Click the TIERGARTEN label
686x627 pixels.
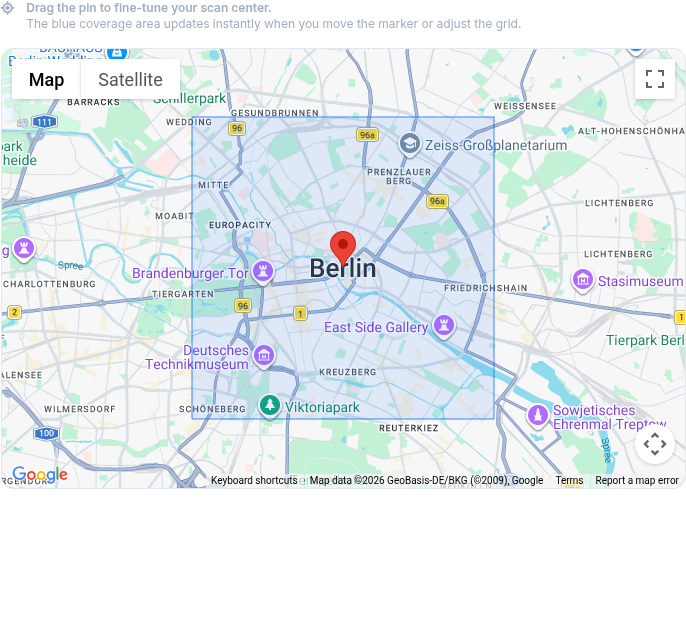point(183,294)
